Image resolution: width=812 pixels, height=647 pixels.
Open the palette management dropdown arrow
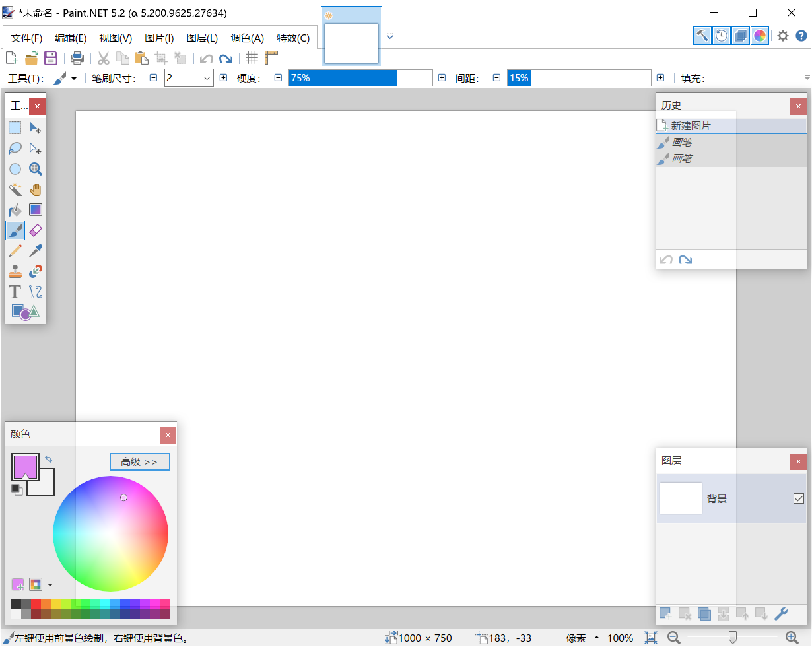(50, 585)
